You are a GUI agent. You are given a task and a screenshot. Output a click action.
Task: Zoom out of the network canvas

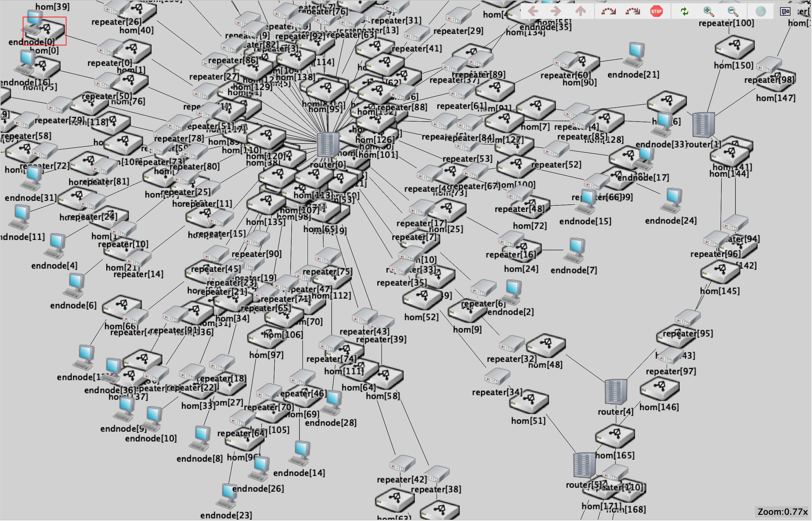point(732,11)
